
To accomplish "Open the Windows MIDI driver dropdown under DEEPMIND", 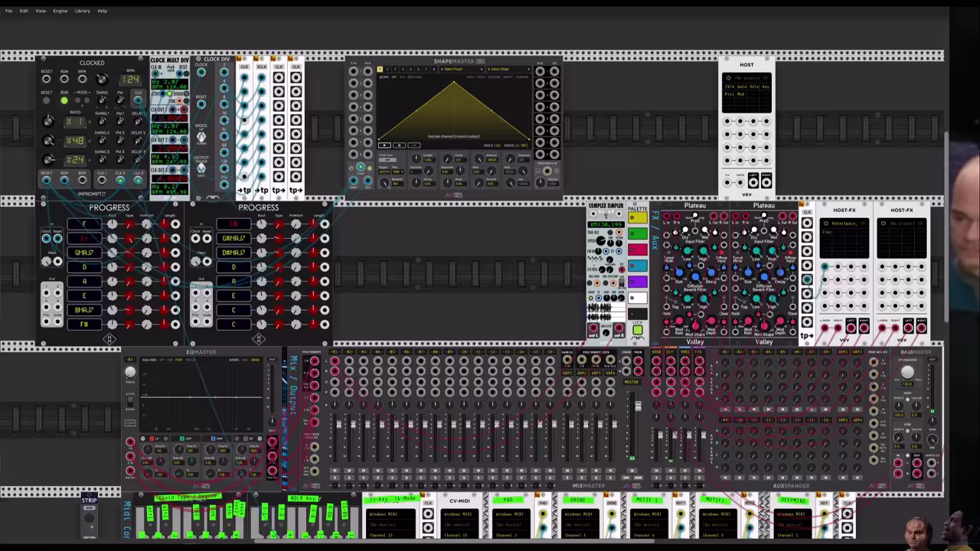I will coord(792,514).
